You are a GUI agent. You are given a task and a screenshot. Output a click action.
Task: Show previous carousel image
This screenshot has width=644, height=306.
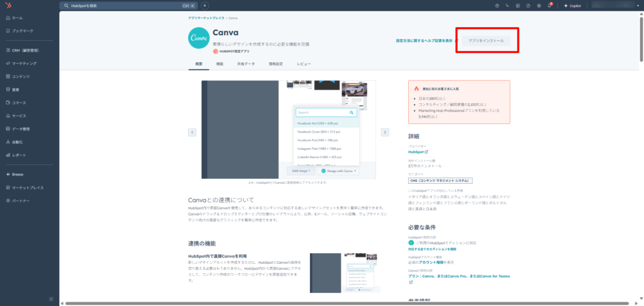tap(192, 132)
